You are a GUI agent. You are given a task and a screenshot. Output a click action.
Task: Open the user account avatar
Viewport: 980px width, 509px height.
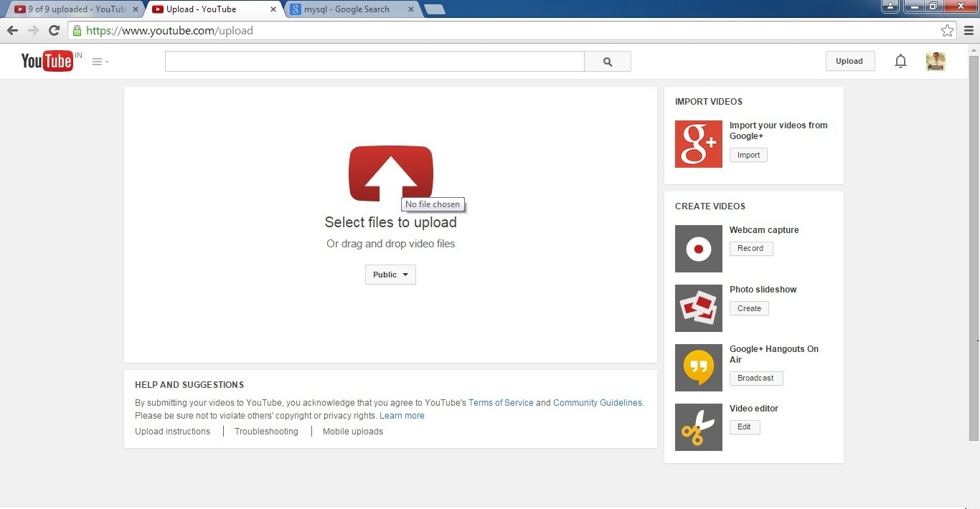[936, 62]
